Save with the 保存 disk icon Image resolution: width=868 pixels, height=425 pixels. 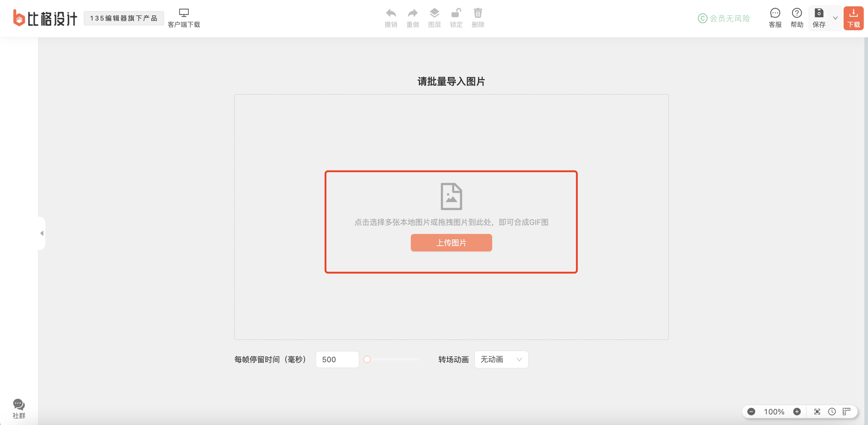click(x=819, y=18)
